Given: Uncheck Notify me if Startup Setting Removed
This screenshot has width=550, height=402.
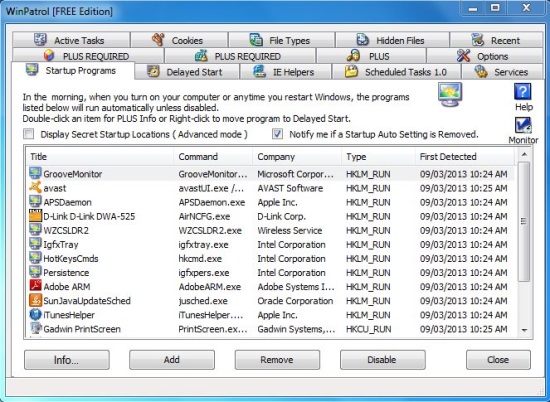Looking at the screenshot, I should (277, 134).
